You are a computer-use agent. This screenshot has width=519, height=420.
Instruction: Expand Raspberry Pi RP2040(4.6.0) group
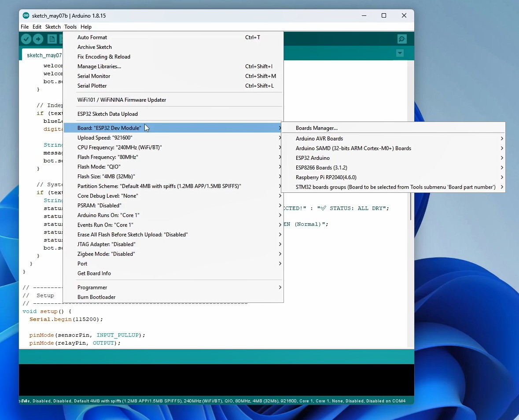pyautogui.click(x=393, y=177)
